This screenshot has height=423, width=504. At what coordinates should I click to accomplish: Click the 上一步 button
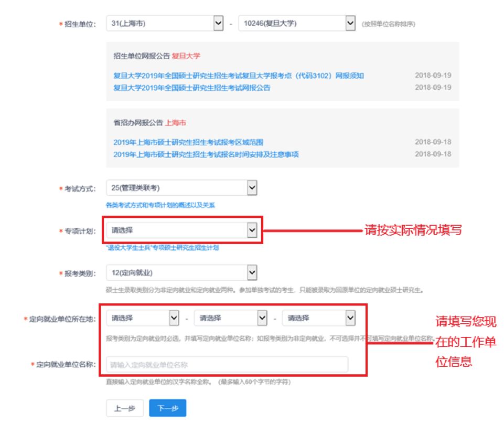coord(124,408)
